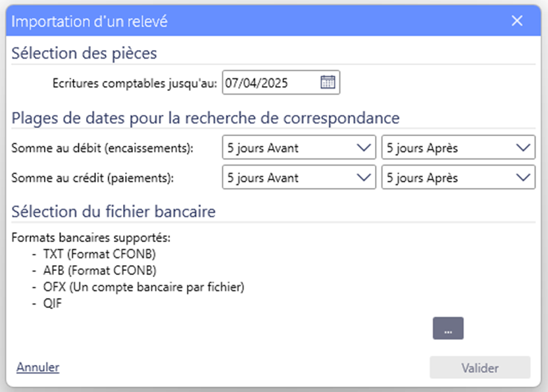Screen dimensions: 548x392
Task: Open credit row '5 jours Avant' dropdown
Action: pos(299,178)
